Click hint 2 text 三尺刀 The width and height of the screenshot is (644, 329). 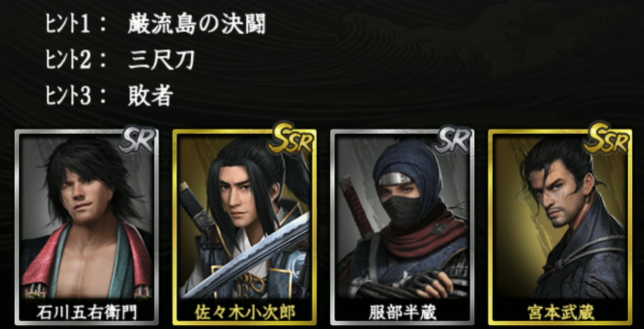tap(161, 60)
